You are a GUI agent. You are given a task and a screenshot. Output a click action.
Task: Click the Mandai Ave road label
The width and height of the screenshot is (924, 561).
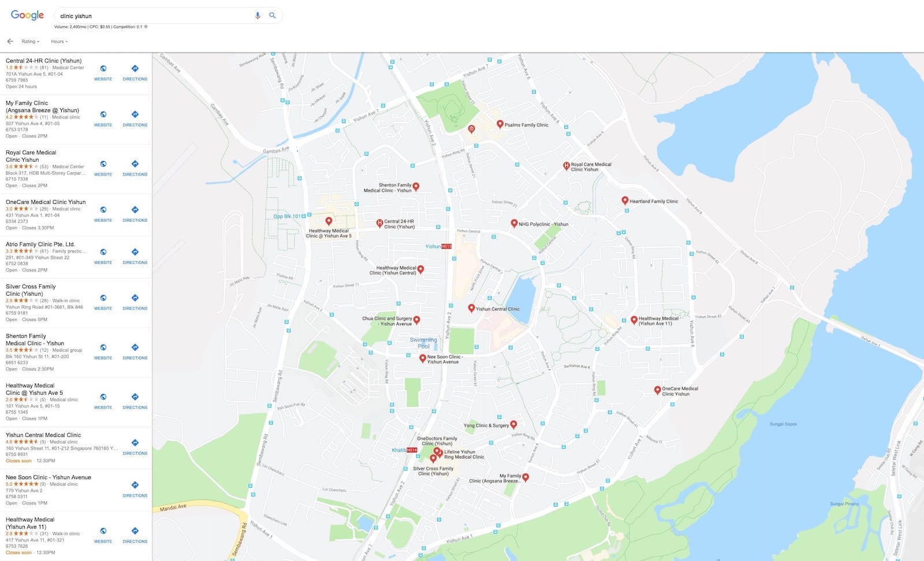point(173,507)
